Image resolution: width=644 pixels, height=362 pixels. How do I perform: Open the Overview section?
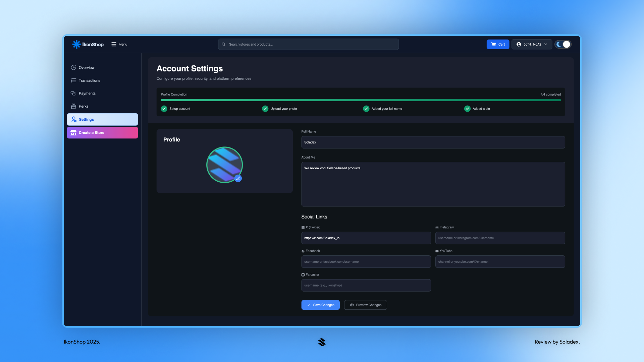(102, 67)
